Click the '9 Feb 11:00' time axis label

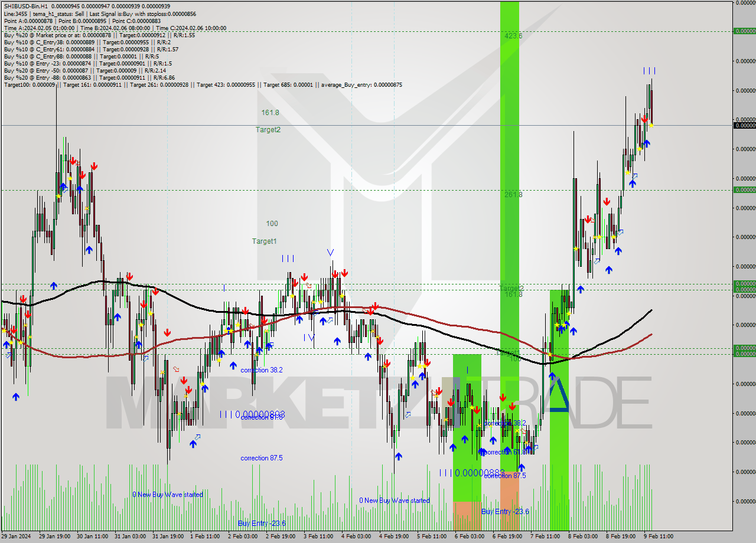[659, 537]
